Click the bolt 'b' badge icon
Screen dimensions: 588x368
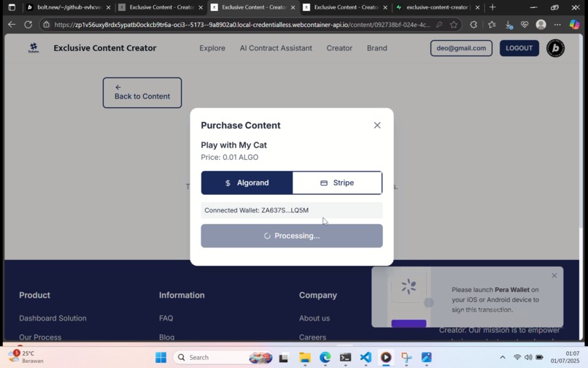coord(555,48)
